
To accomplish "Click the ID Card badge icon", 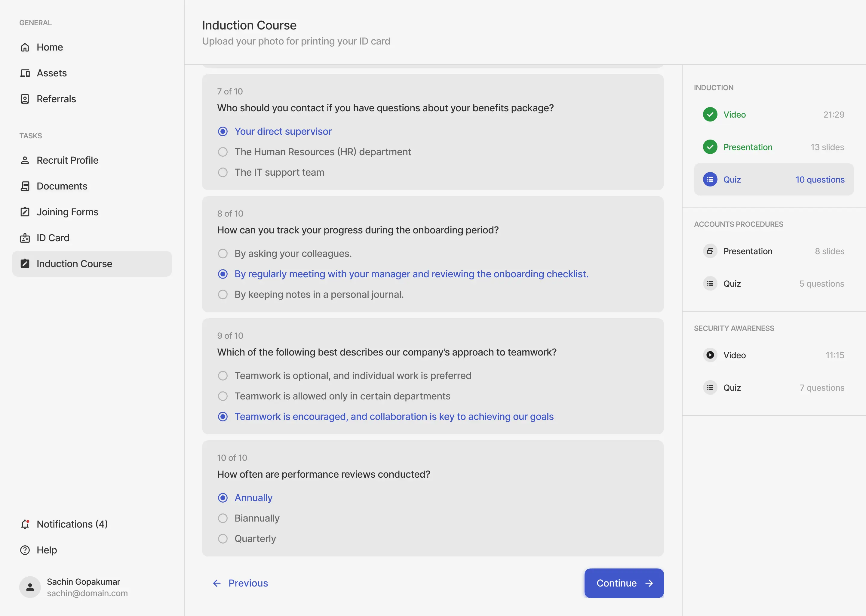I will [x=25, y=238].
